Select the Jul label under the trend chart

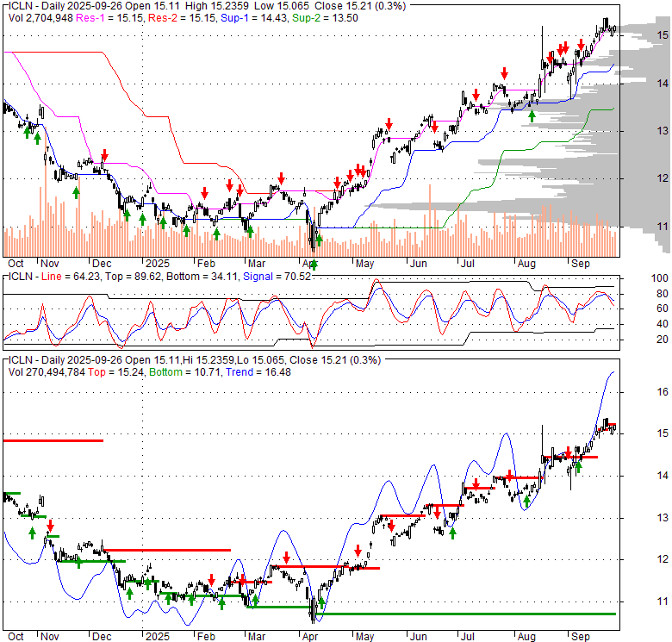coord(467,637)
